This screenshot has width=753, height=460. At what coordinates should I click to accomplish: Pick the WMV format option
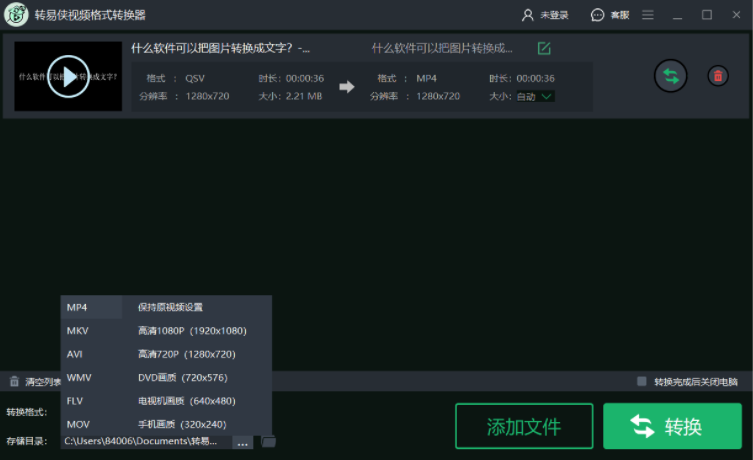coord(79,377)
